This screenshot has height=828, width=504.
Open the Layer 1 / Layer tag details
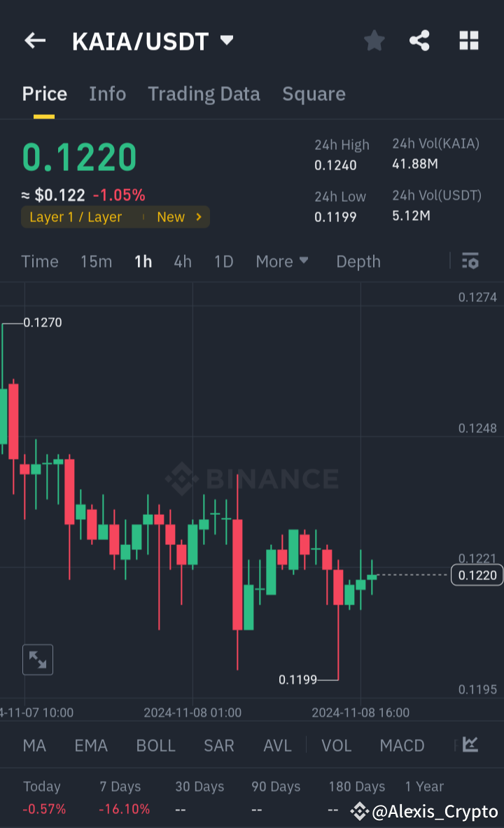[115, 216]
